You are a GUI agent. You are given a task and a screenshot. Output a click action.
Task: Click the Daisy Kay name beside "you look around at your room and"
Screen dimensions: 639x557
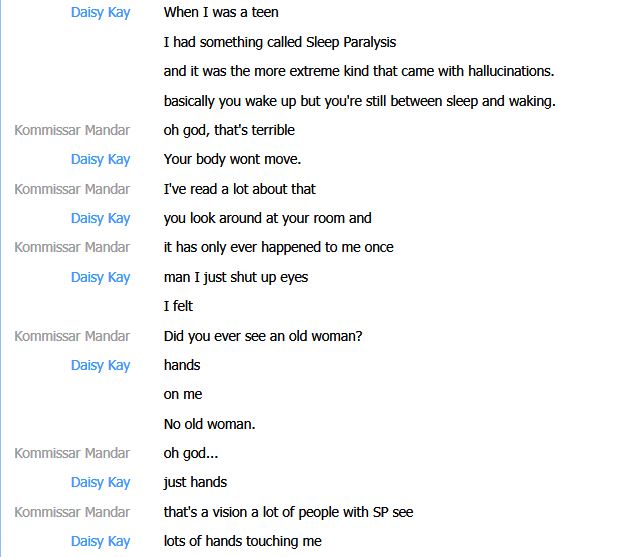(100, 218)
